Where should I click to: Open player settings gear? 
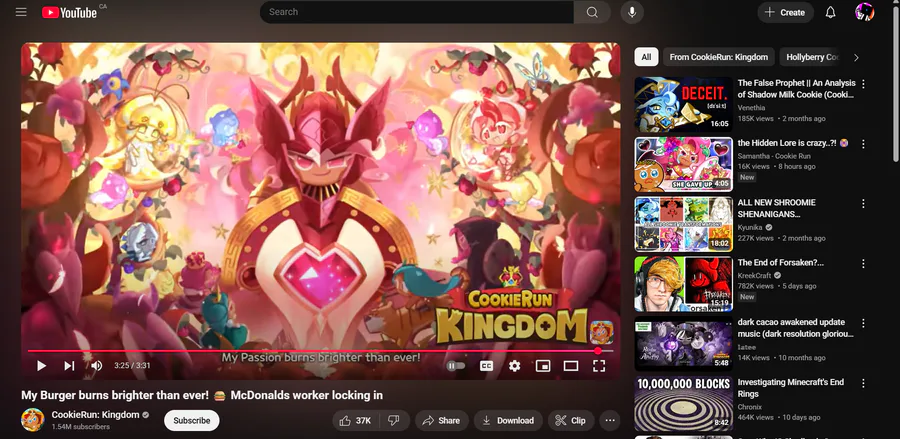point(514,366)
